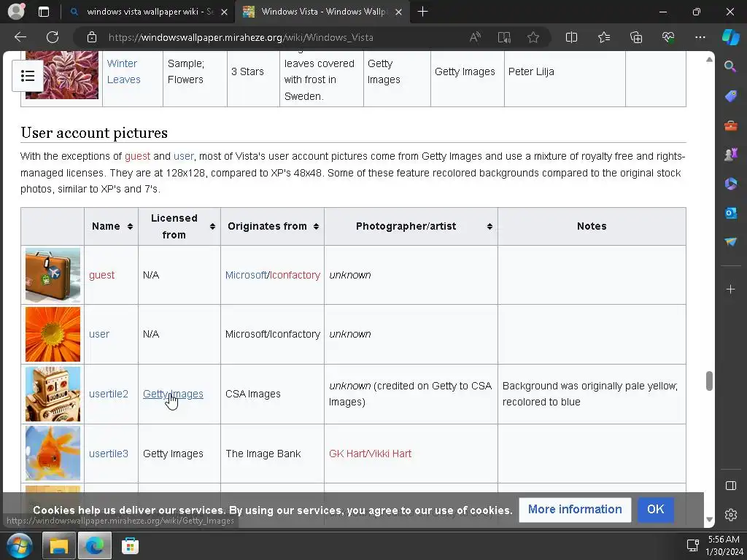
Task: Open a new browser tab
Action: (422, 12)
